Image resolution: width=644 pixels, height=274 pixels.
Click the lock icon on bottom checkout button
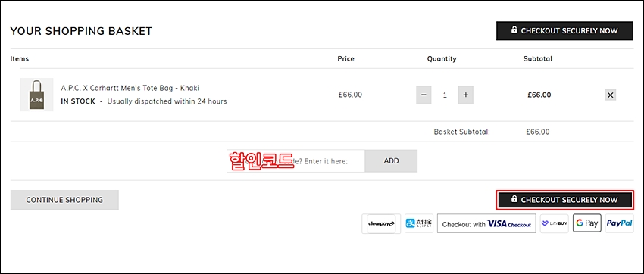pos(514,199)
